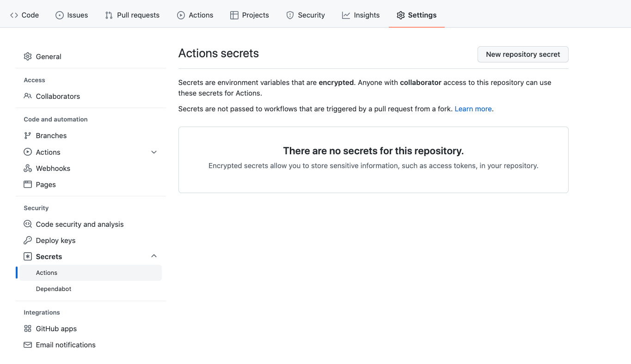The height and width of the screenshot is (364, 631).
Task: Click 'There are no secrets for this repository' text
Action: click(x=373, y=151)
